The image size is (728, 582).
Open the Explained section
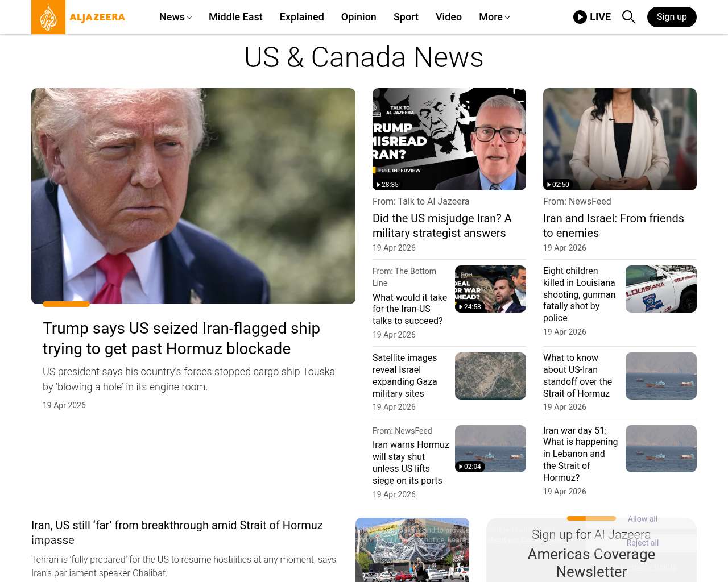tap(302, 17)
